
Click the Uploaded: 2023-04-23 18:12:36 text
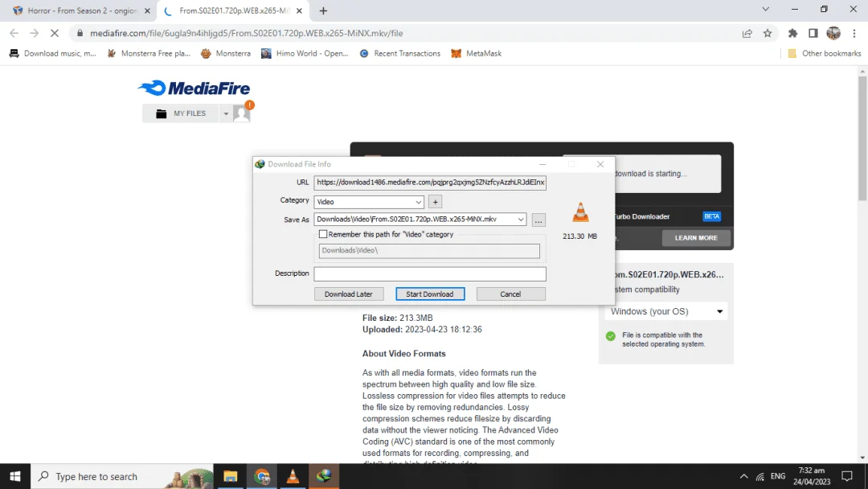(422, 330)
